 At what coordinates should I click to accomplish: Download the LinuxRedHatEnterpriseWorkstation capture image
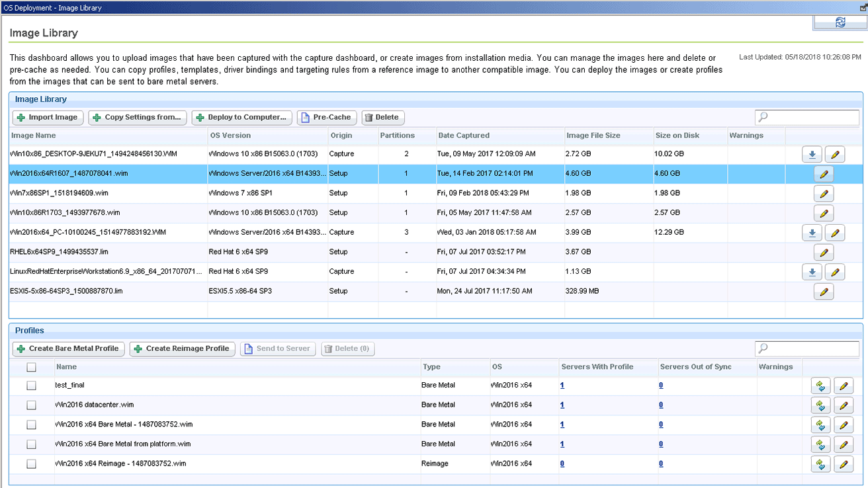pyautogui.click(x=812, y=271)
